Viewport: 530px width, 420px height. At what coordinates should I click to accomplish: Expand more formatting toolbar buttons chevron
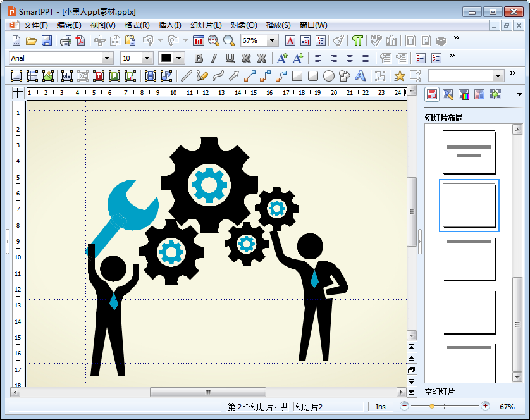tap(452, 55)
